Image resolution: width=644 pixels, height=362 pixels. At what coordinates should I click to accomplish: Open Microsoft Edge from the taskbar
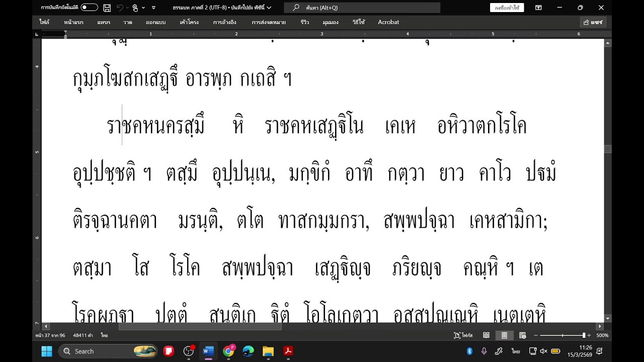click(x=248, y=351)
